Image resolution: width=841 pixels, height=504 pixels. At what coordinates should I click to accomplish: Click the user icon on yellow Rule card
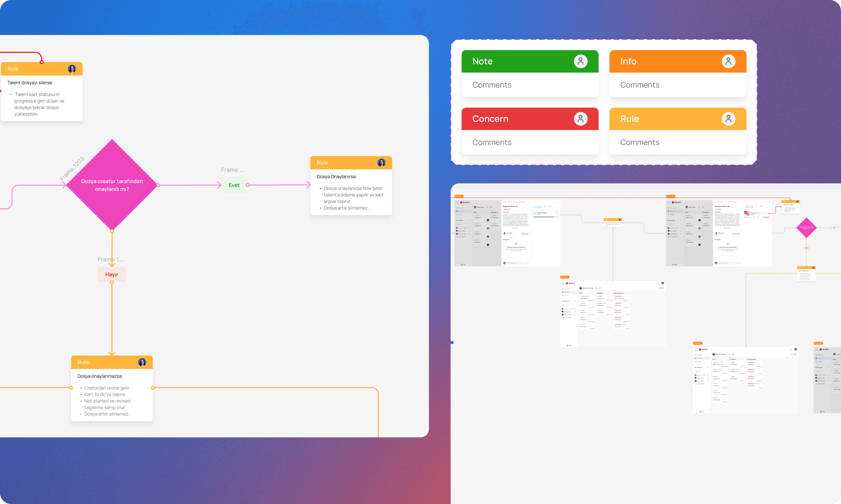click(x=728, y=119)
